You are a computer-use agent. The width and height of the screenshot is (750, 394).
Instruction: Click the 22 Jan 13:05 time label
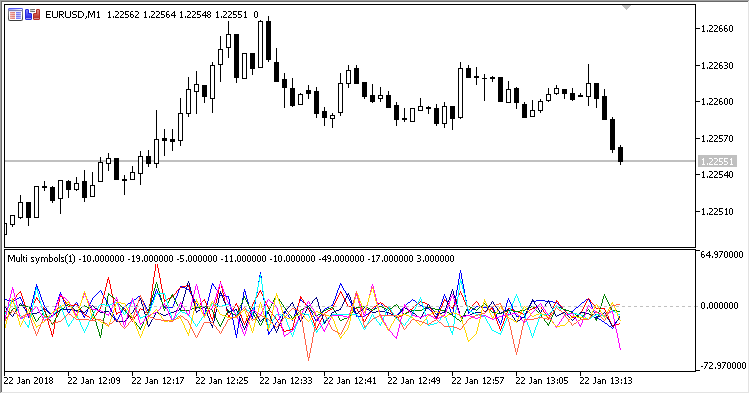pos(542,381)
